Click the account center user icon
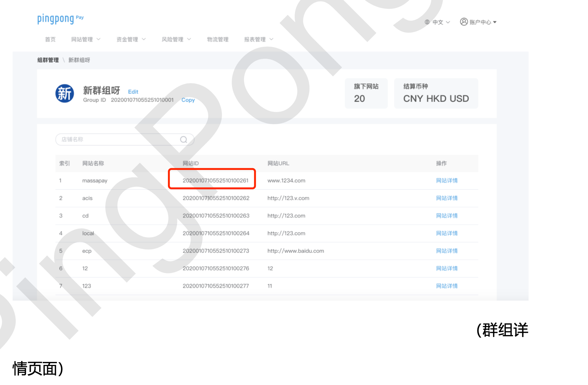The height and width of the screenshot is (385, 588). [x=463, y=22]
